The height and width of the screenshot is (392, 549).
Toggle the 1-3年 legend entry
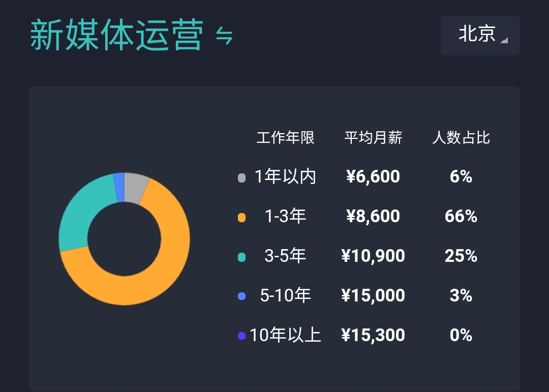(x=285, y=216)
